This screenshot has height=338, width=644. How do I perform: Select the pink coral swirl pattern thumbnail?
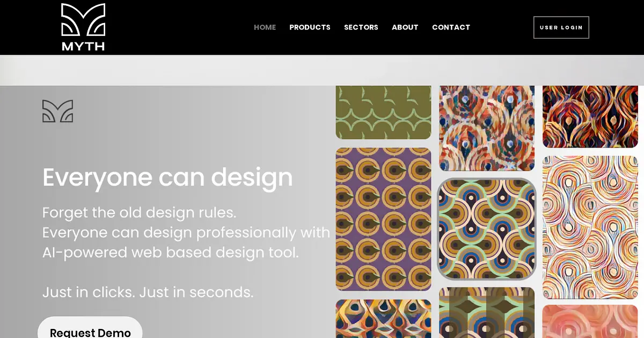590,321
